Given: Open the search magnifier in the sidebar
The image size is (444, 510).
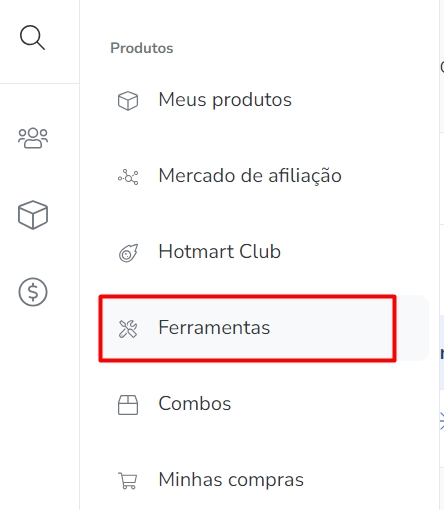Looking at the screenshot, I should (x=32, y=37).
